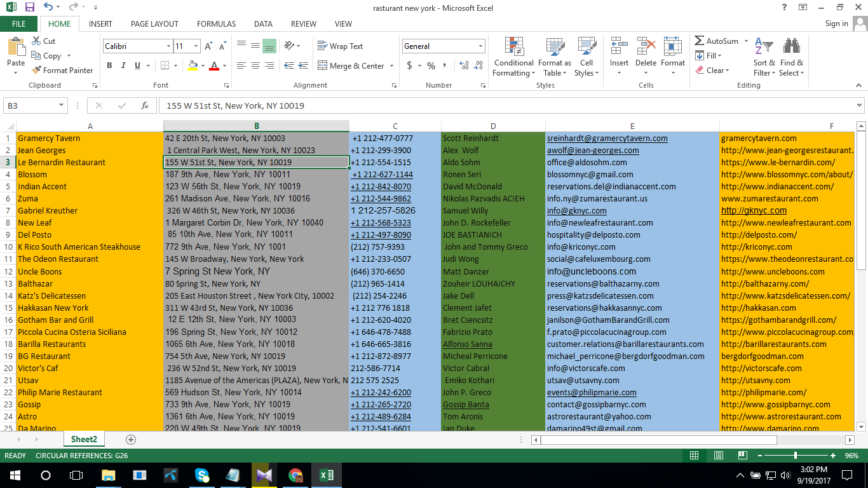The height and width of the screenshot is (488, 868).
Task: Click the Save icon in quick access toolbar
Action: (x=30, y=8)
